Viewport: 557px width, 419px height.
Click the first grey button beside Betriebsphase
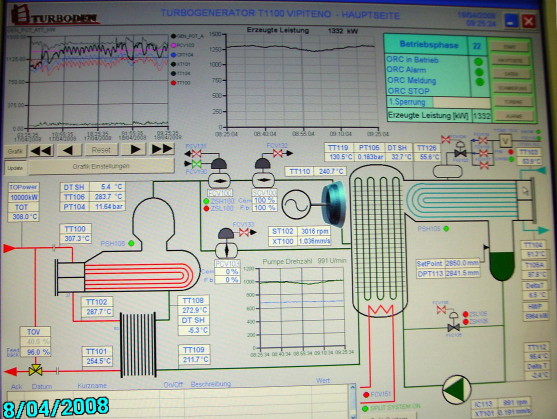tap(510, 47)
